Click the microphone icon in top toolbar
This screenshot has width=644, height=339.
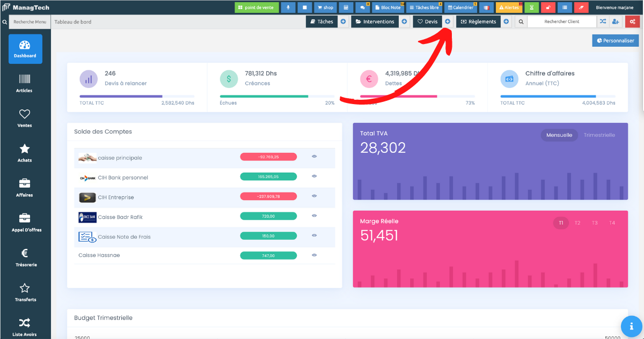pos(288,8)
